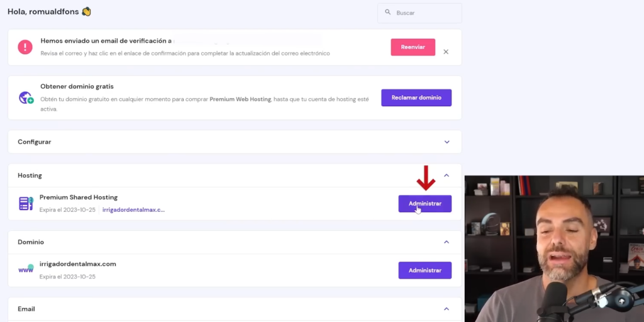Click the Premium Shared Hosting title
The height and width of the screenshot is (322, 644).
tap(79, 197)
